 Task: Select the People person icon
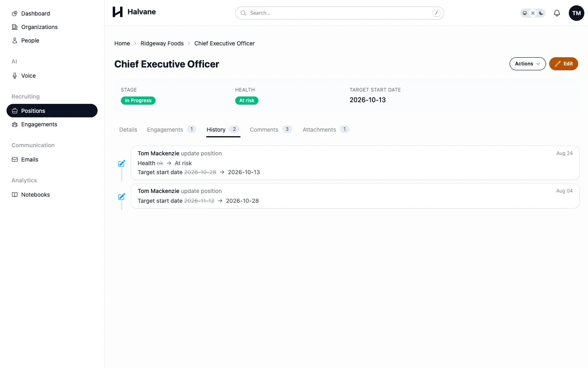point(15,40)
